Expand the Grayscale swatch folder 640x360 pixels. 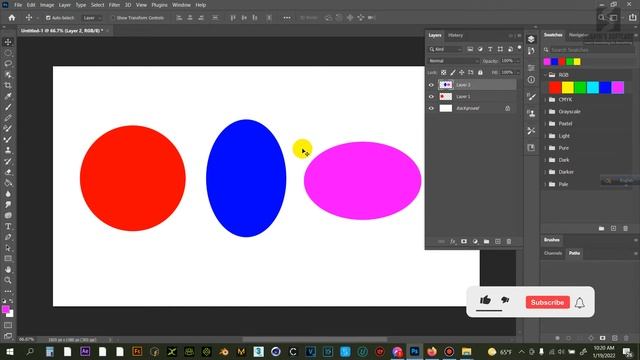pos(546,111)
